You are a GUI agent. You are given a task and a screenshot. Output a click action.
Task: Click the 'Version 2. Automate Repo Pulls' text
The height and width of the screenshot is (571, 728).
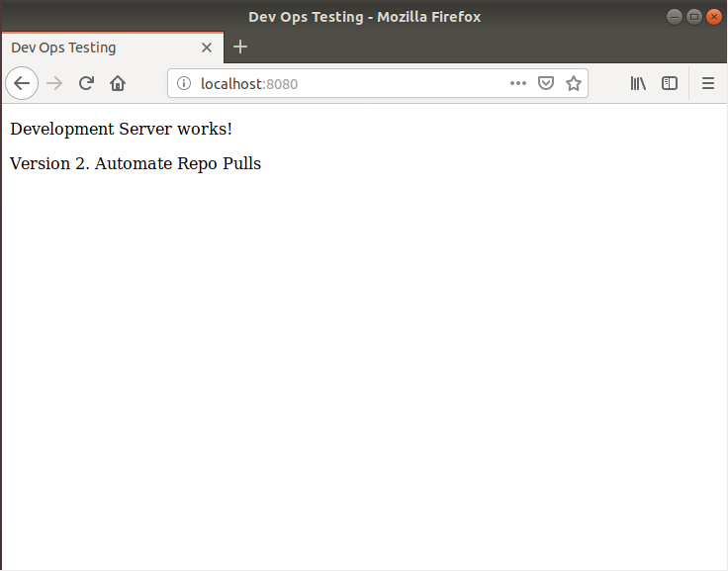tap(136, 163)
